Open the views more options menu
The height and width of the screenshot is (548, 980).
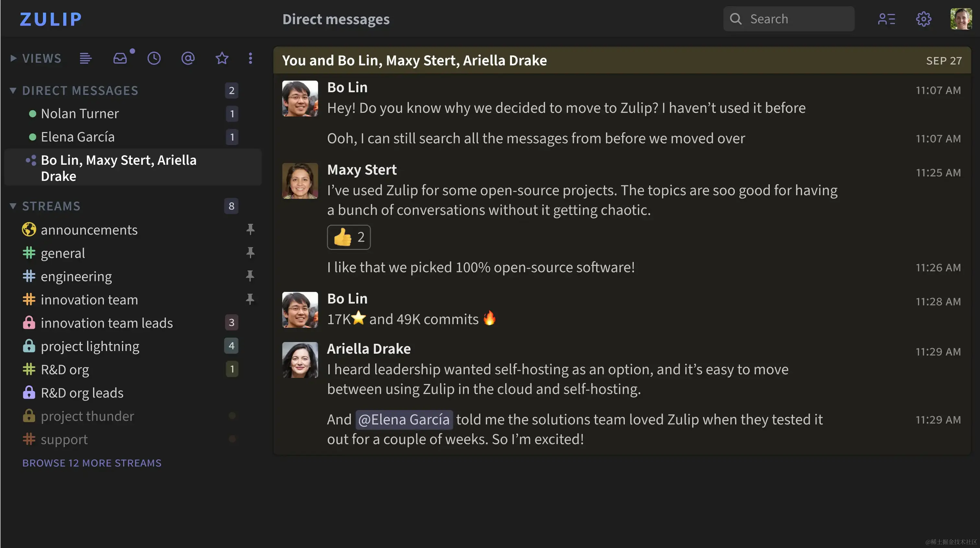250,58
